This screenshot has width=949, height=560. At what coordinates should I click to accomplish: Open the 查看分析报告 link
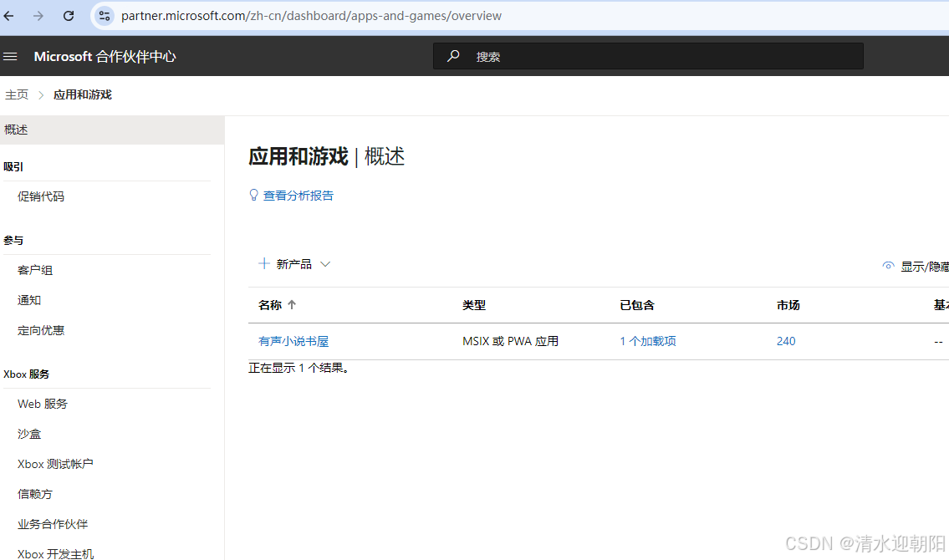(298, 196)
